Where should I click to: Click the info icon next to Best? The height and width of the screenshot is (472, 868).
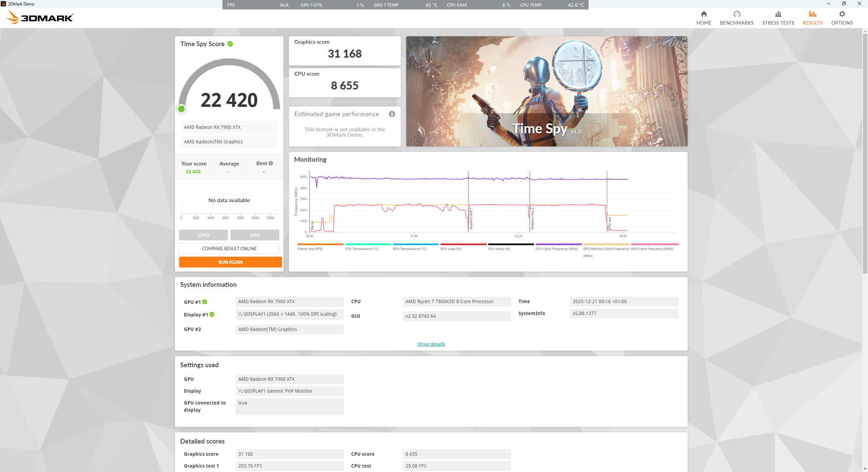pos(271,163)
